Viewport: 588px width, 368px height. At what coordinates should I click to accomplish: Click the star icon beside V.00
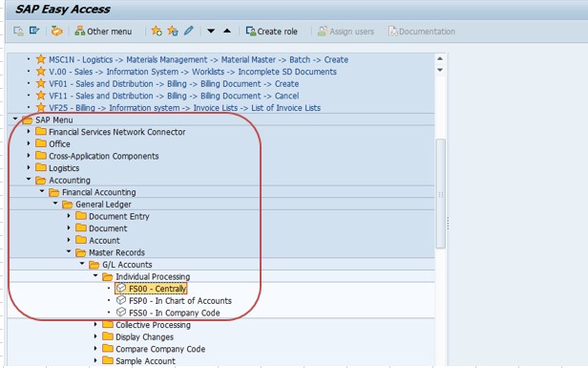pyautogui.click(x=41, y=72)
